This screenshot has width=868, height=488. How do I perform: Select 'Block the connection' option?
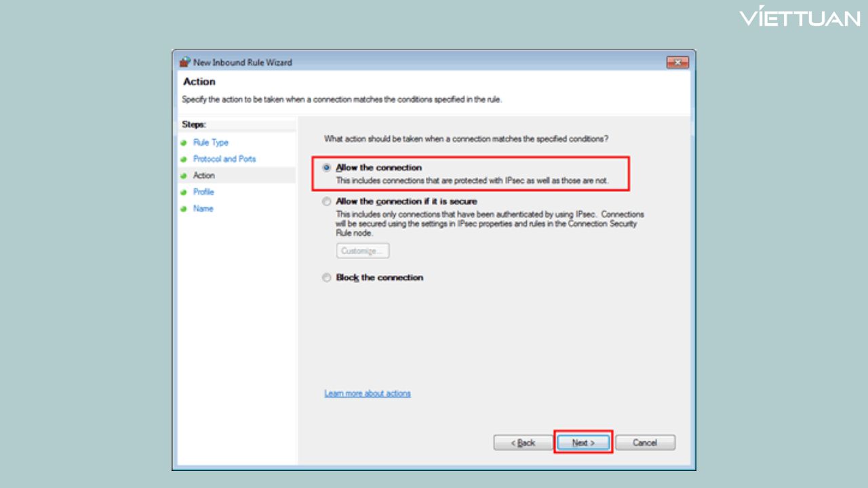pyautogui.click(x=328, y=277)
